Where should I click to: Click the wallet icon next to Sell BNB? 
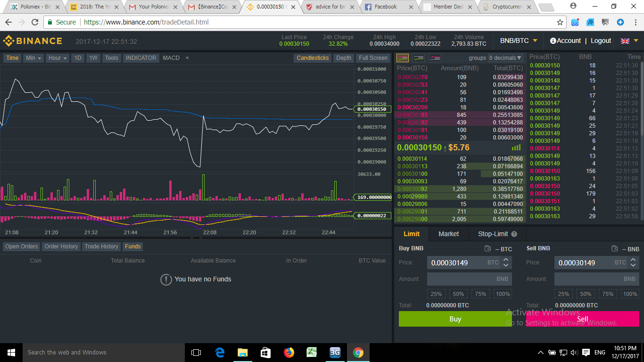pos(615,248)
